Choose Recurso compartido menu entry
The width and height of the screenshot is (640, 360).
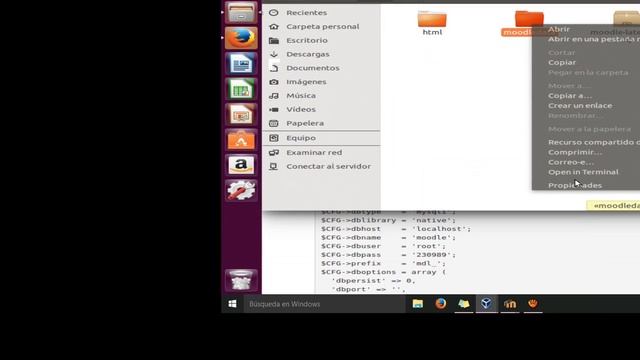[594, 142]
